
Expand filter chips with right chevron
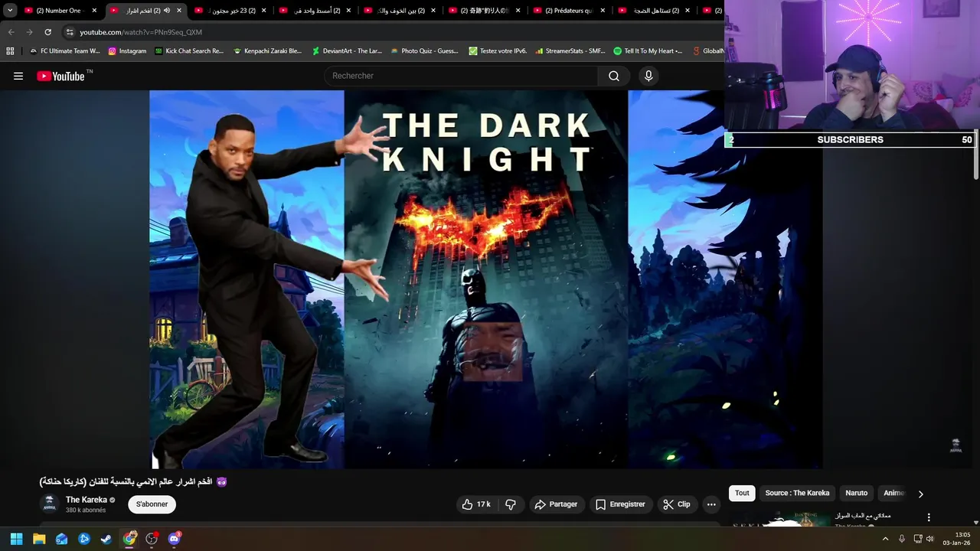pos(920,494)
